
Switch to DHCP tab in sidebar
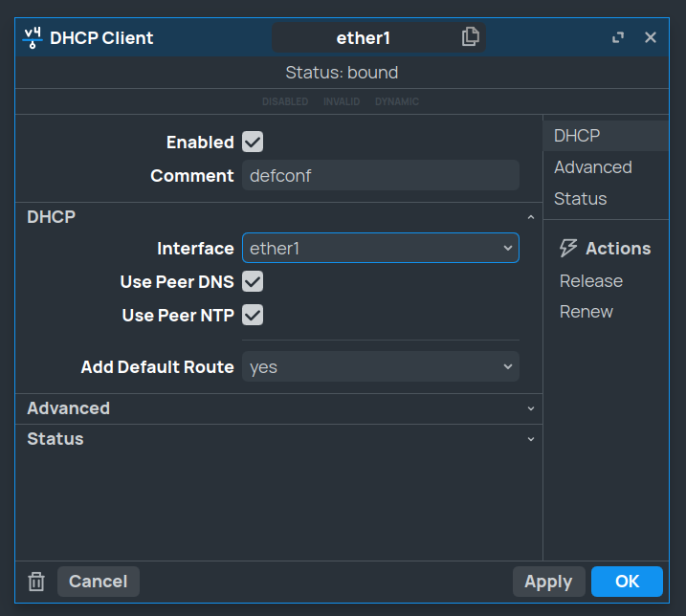606,136
